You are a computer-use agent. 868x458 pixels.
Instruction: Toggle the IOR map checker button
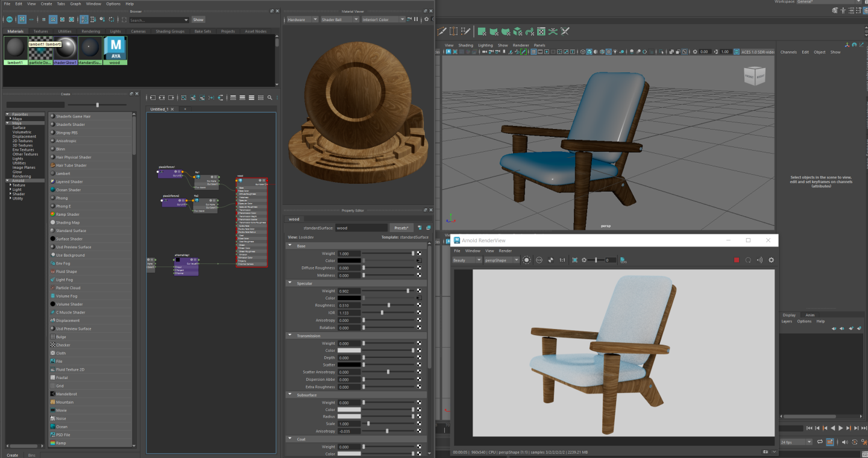pos(419,313)
